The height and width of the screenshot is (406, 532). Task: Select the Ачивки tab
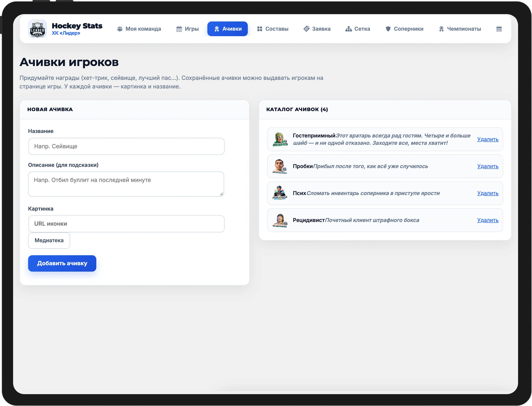point(227,29)
